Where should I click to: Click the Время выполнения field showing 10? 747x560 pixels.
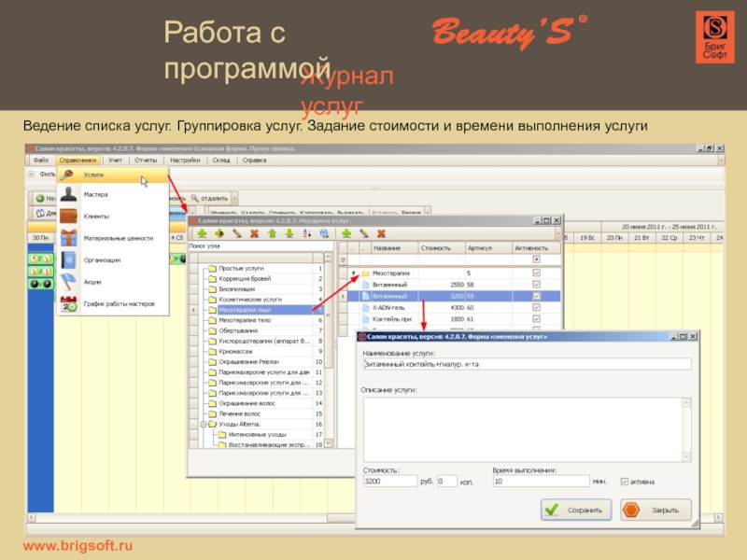[542, 482]
